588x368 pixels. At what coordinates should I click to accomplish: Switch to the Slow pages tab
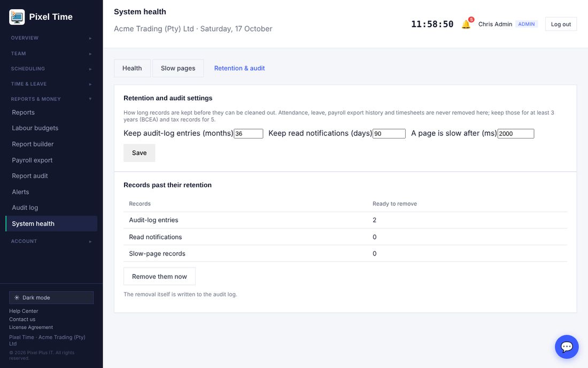pyautogui.click(x=178, y=68)
